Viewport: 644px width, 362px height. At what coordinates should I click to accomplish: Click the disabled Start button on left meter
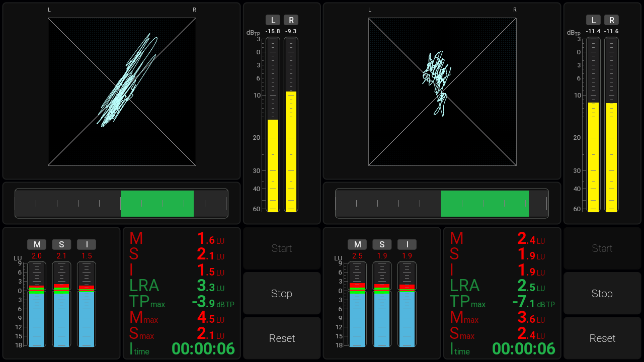(x=282, y=248)
